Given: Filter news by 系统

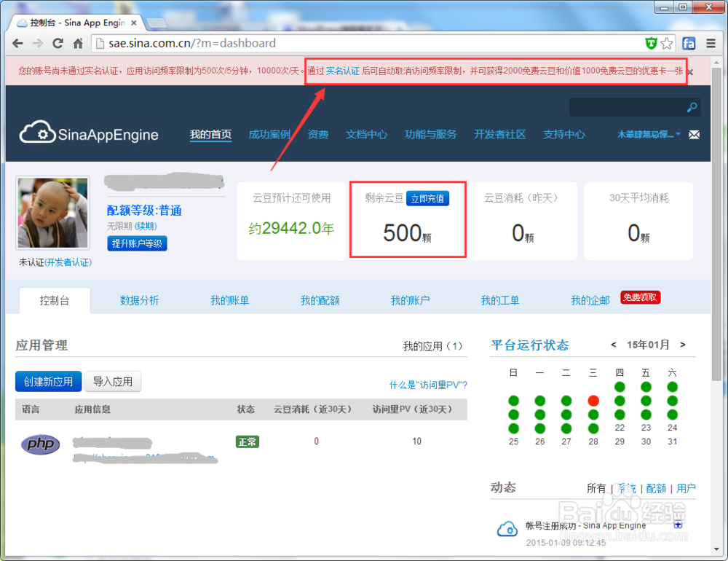Looking at the screenshot, I should (627, 488).
